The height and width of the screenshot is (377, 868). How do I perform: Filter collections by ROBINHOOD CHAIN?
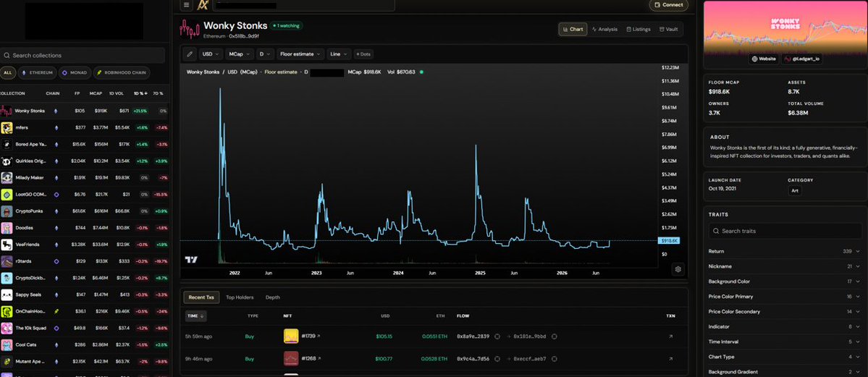(x=121, y=72)
